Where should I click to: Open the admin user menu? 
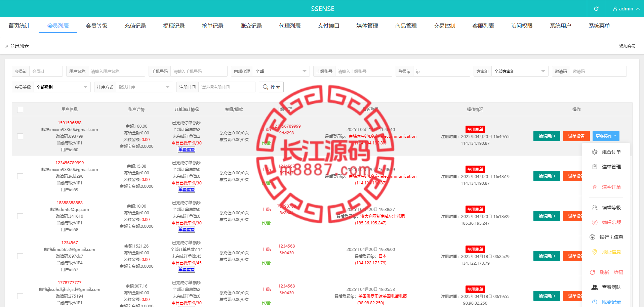click(626, 9)
